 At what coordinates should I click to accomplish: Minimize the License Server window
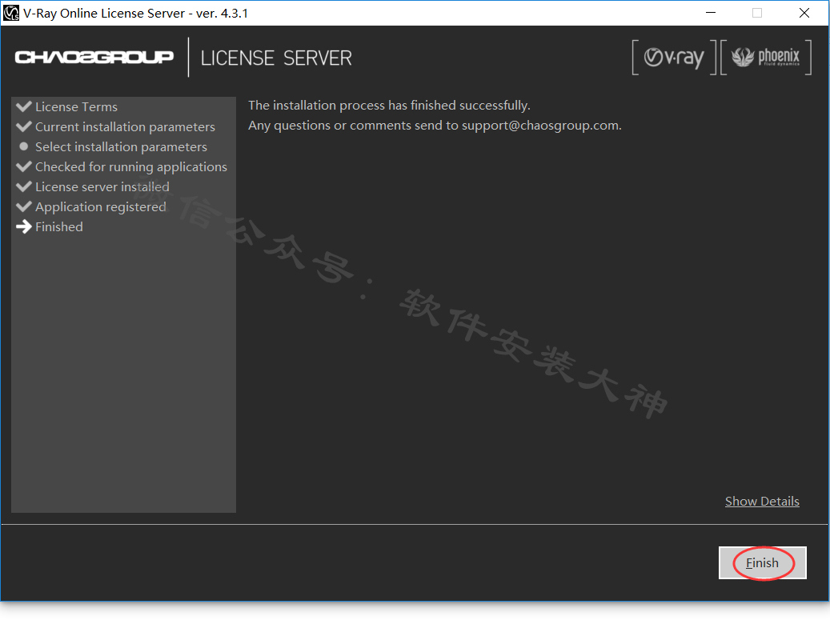tap(711, 13)
